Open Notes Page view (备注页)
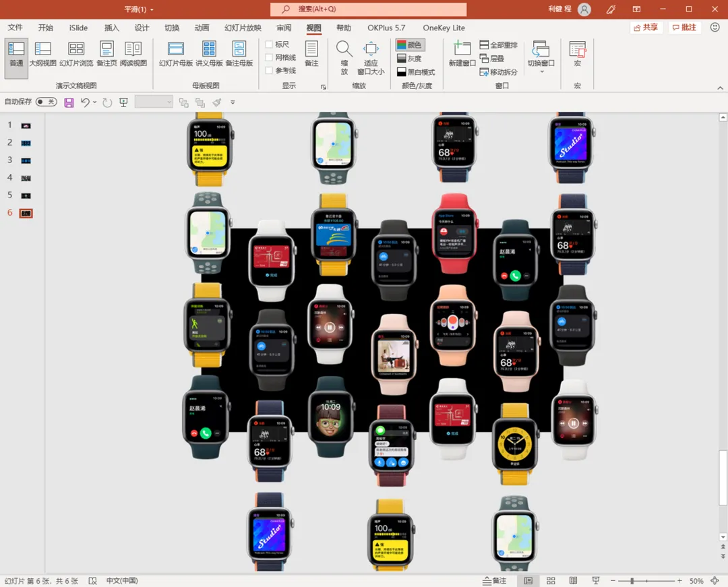The width and height of the screenshot is (728, 587). 107,55
